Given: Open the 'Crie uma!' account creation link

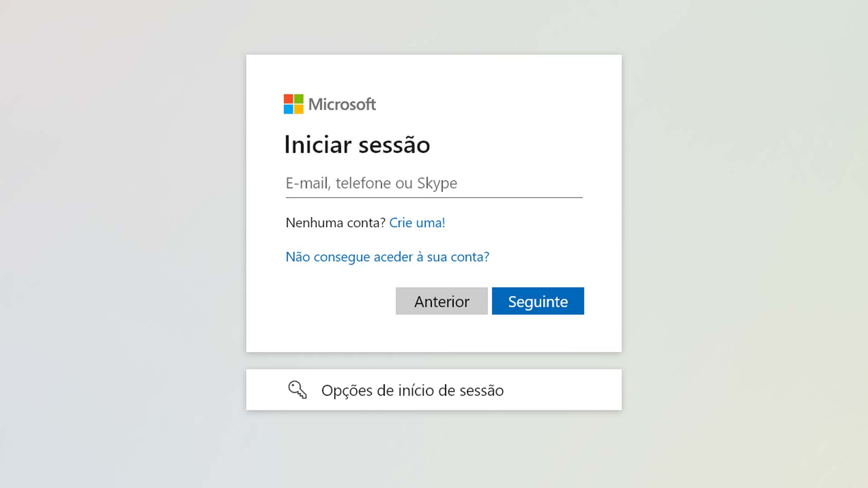Looking at the screenshot, I should (417, 222).
